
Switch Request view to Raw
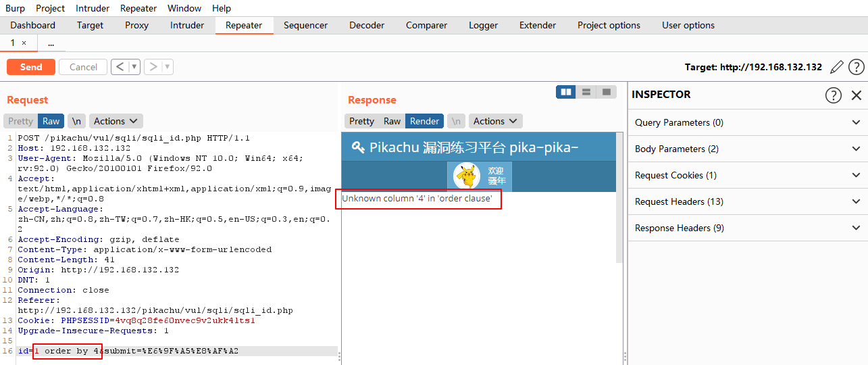point(51,121)
